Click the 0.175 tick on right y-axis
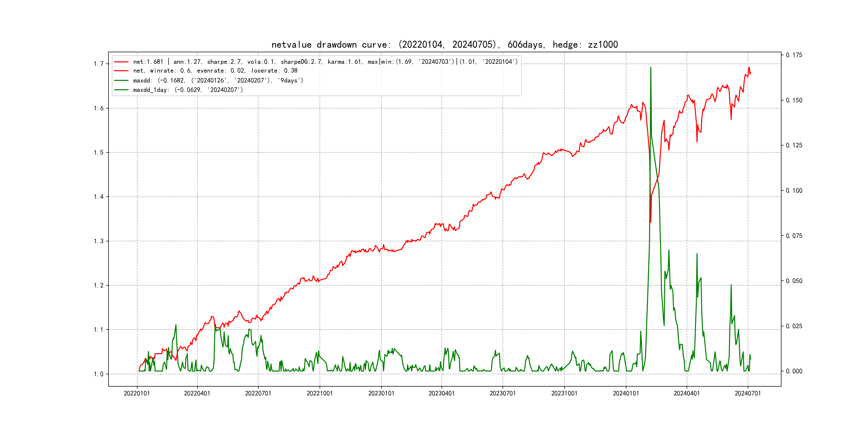The image size is (868, 434). tap(794, 55)
